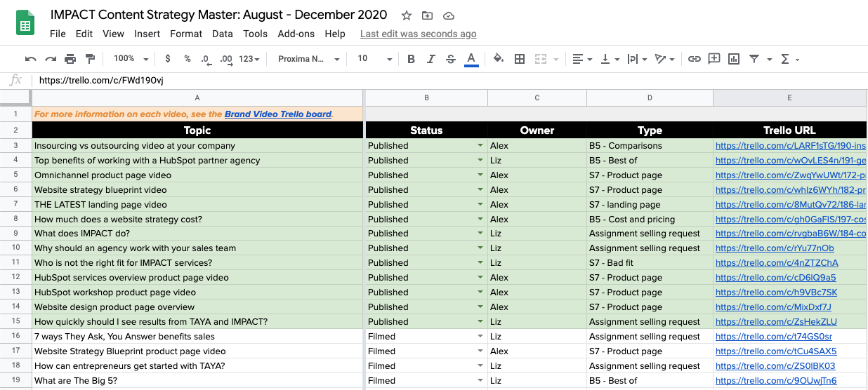Open text rotation options

coord(664,59)
